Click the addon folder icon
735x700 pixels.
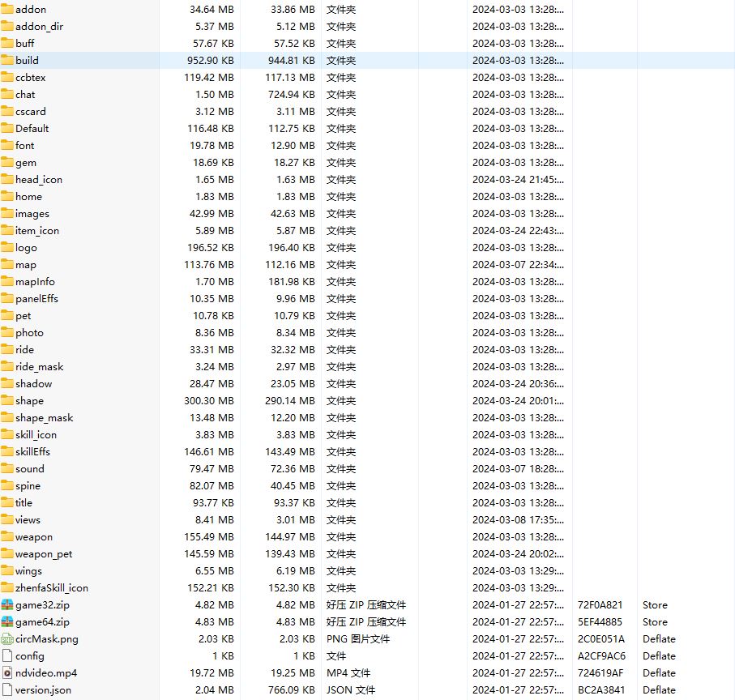point(7,9)
